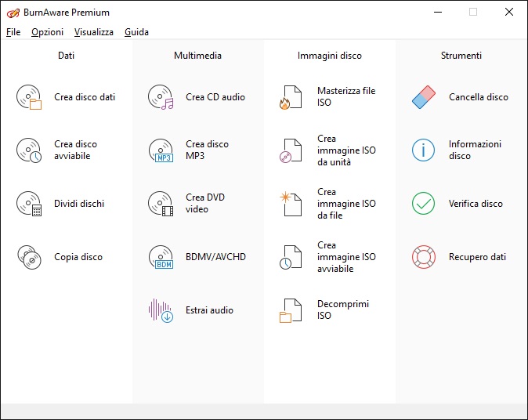This screenshot has width=528, height=420.
Task: Click the Recupero dati lifebuoy icon
Action: tap(423, 257)
